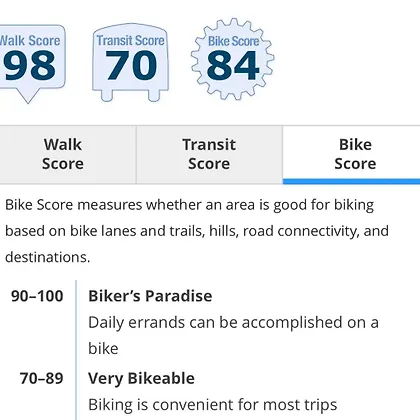Click 'Biking is convenient for most trips'
Image resolution: width=420 pixels, height=420 pixels.
tap(213, 405)
